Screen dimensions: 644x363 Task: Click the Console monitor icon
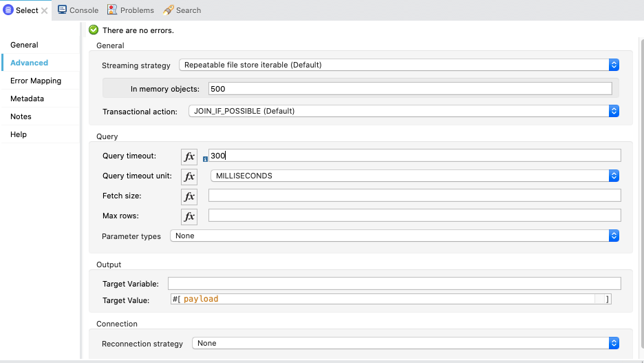tap(62, 10)
